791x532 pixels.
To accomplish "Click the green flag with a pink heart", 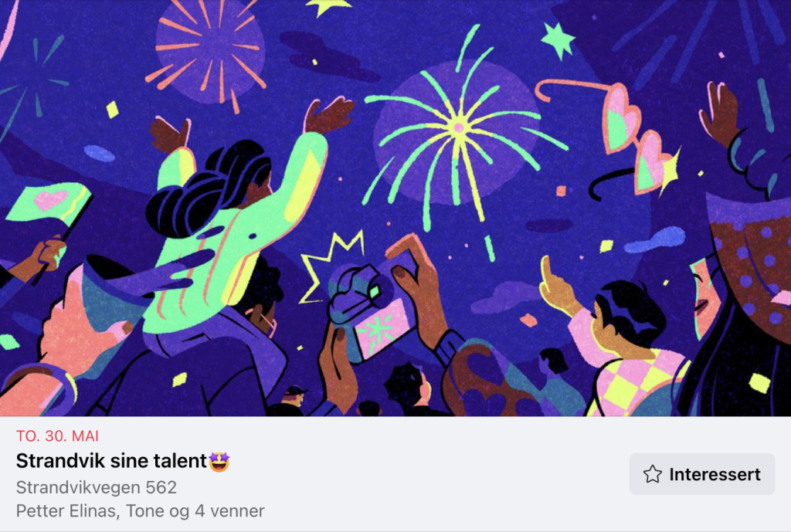I will pos(49,202).
